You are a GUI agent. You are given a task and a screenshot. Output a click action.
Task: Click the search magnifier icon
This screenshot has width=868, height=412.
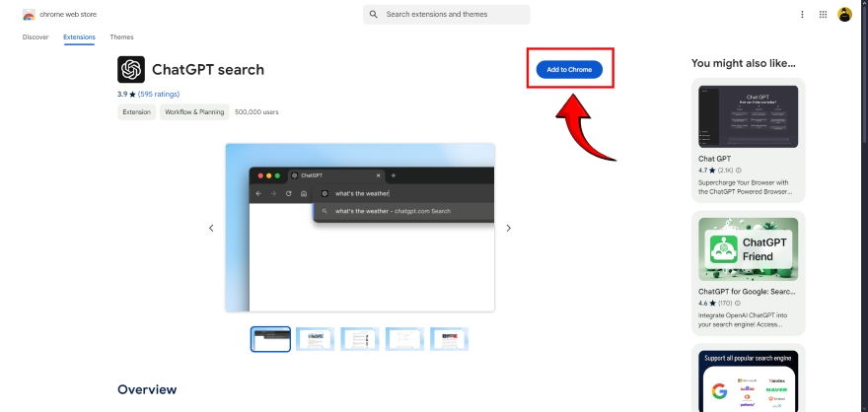click(x=374, y=15)
